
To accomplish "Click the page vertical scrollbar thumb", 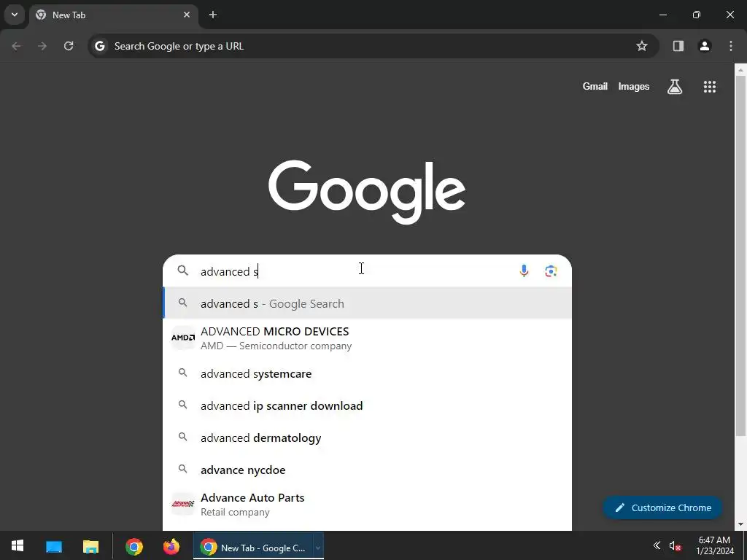I will (x=740, y=255).
